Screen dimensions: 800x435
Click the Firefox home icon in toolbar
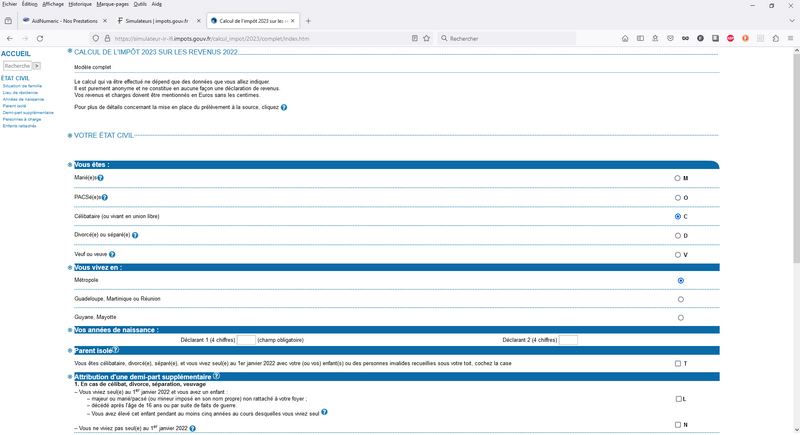(x=625, y=38)
